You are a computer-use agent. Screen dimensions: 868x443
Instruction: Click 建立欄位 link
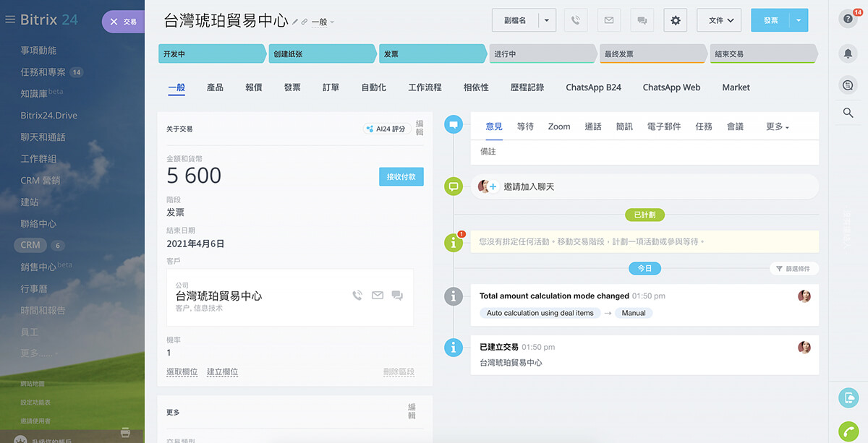222,372
